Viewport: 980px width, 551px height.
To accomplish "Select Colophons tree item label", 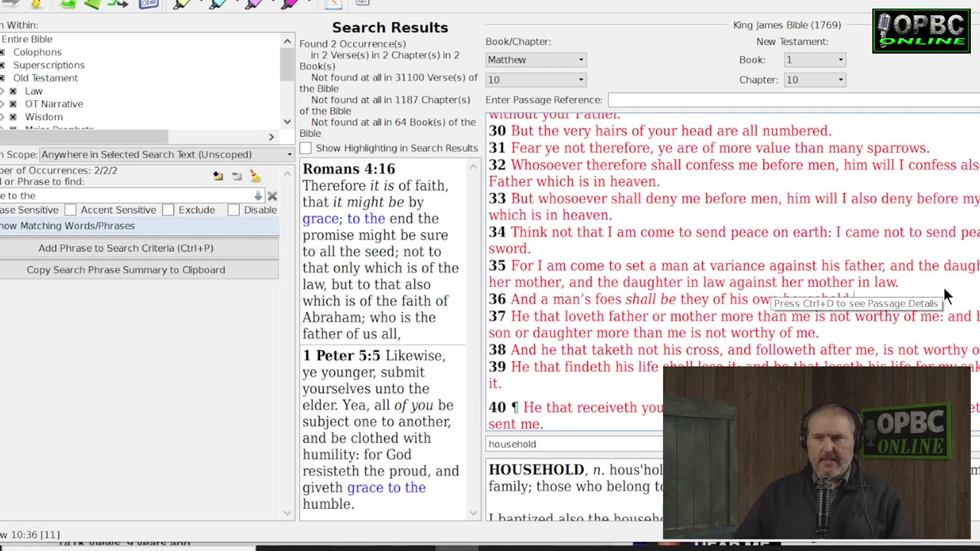I will [x=38, y=52].
